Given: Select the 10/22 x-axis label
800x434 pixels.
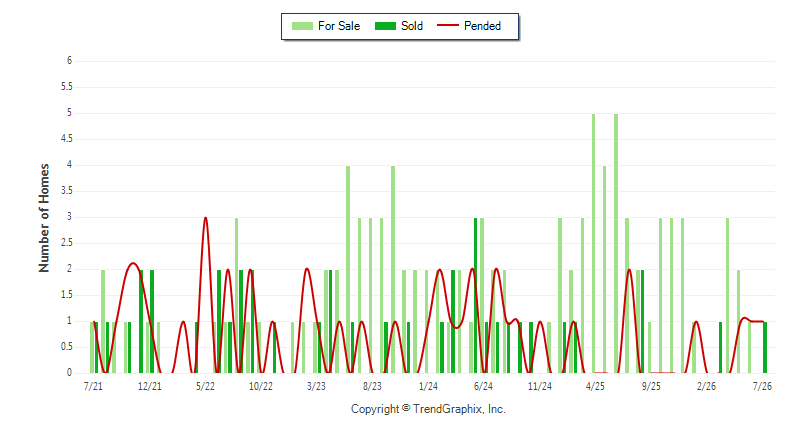Looking at the screenshot, I should [261, 386].
